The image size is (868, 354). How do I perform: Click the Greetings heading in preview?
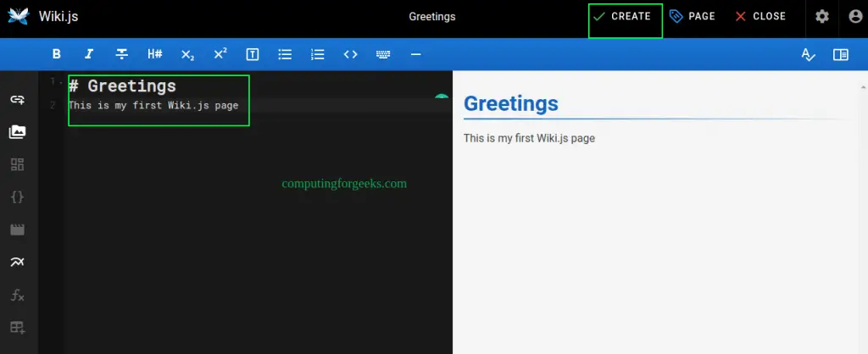tap(511, 102)
